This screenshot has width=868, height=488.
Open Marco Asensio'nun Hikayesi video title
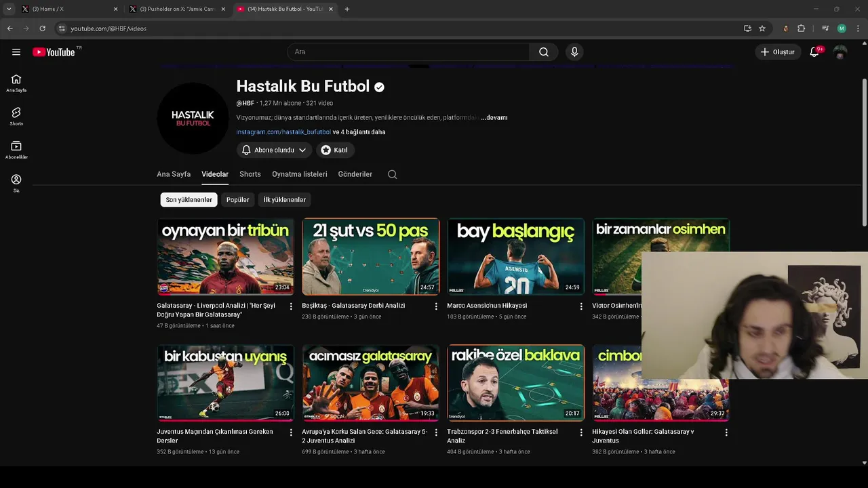487,306
